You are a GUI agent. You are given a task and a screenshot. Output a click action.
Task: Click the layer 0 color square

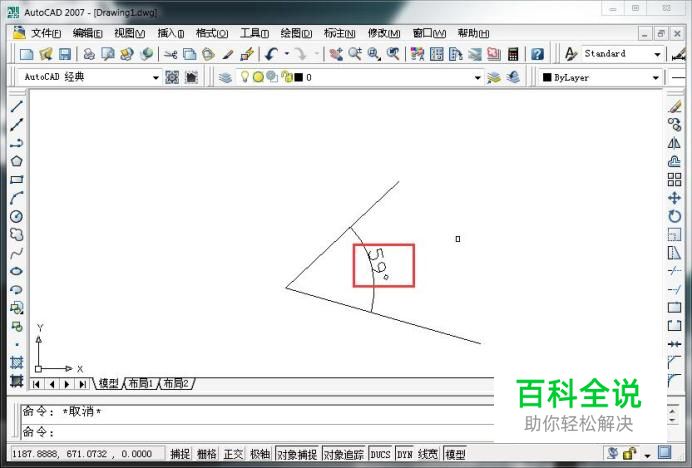pyautogui.click(x=299, y=77)
